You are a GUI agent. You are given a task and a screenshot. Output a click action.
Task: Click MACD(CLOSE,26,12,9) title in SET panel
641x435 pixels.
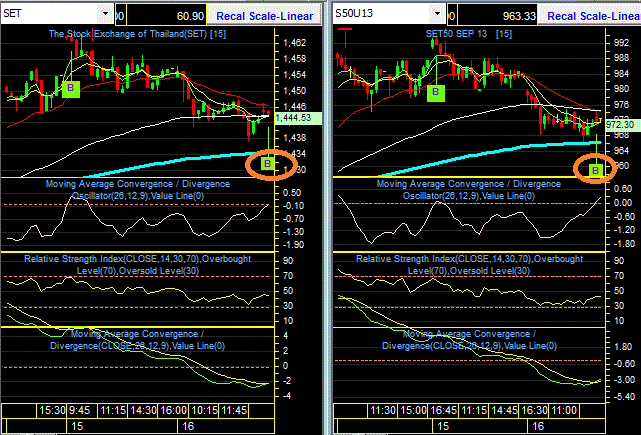tap(137, 340)
